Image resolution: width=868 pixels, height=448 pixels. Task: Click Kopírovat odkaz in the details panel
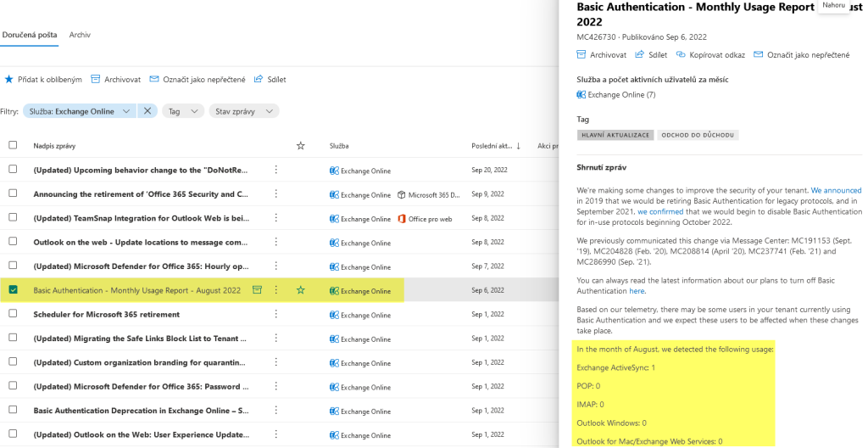tap(711, 55)
